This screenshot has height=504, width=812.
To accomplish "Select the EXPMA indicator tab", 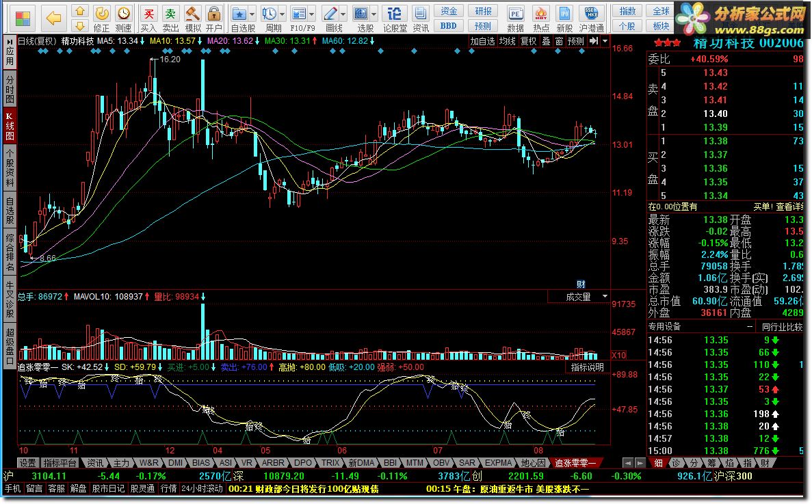I will pyautogui.click(x=498, y=462).
